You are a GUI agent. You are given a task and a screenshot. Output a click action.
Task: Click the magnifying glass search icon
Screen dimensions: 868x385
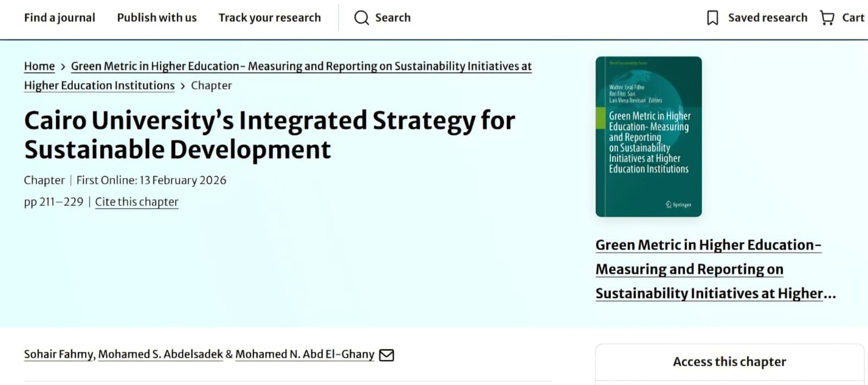pyautogui.click(x=361, y=18)
